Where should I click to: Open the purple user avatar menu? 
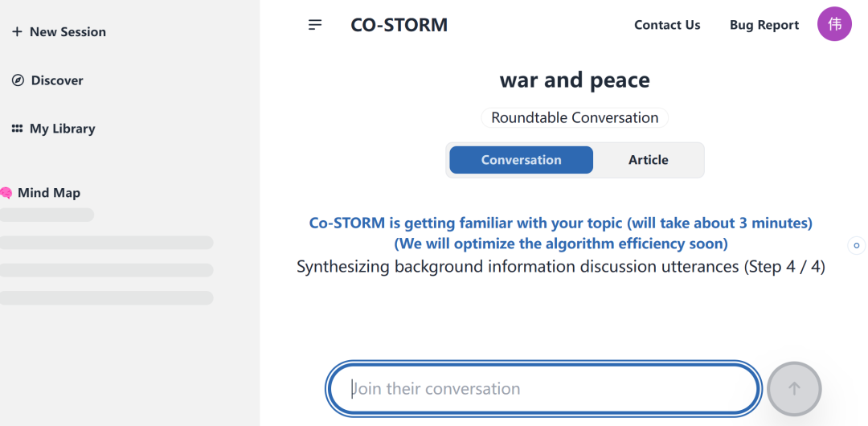(834, 25)
